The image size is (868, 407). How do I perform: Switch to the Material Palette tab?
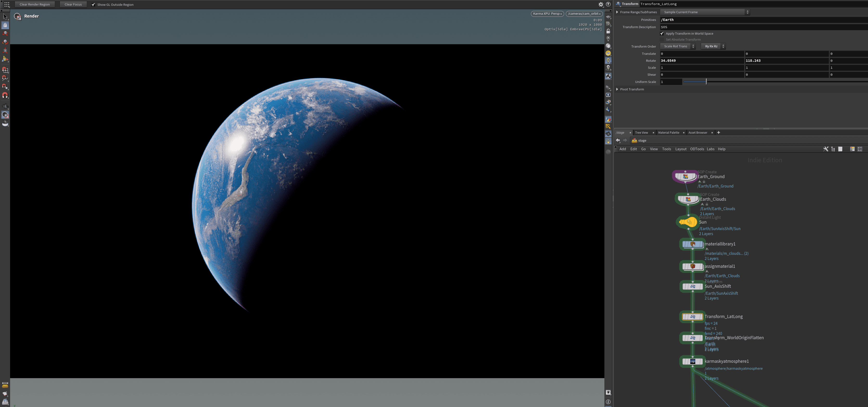(x=669, y=133)
